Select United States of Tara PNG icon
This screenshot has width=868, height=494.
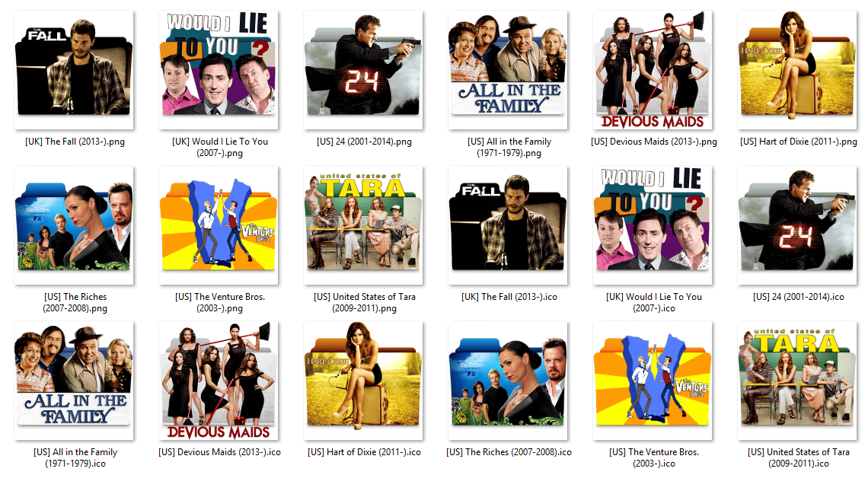coord(364,225)
